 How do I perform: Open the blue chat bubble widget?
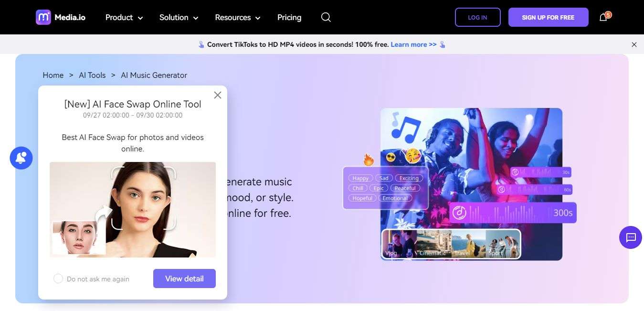coord(630,237)
